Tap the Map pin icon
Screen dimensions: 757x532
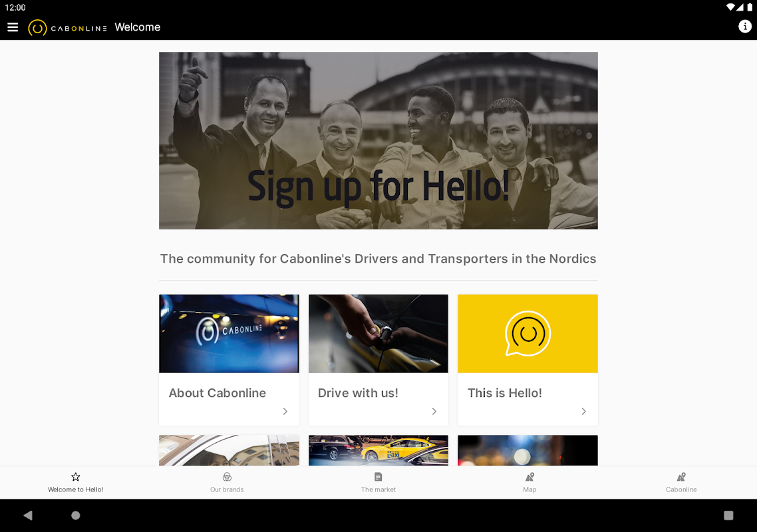point(530,477)
